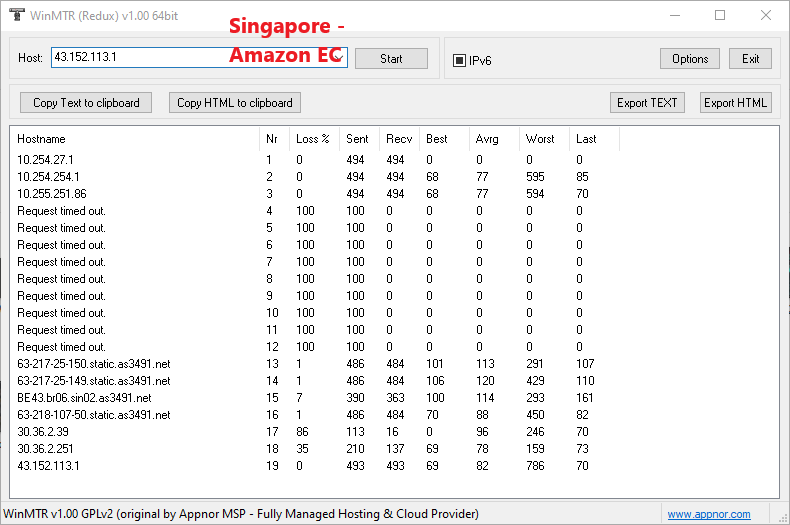This screenshot has width=790, height=525.
Task: Open the Host dropdown arrow
Action: (340, 57)
